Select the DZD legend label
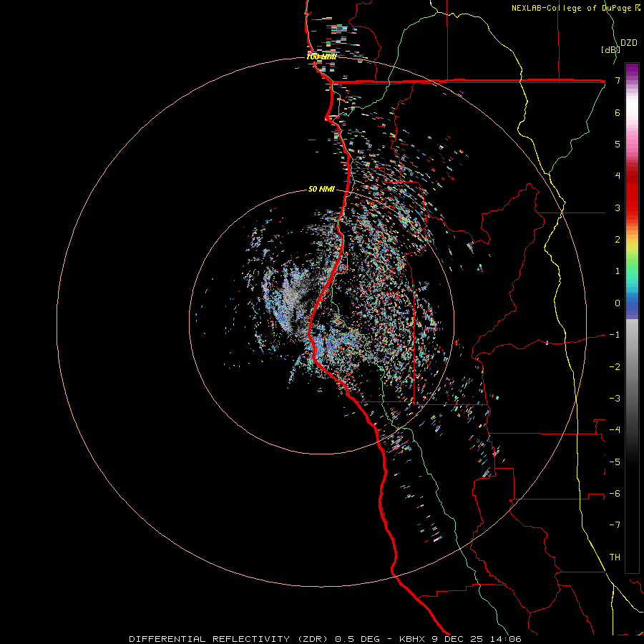The image size is (644, 644). 629,43
